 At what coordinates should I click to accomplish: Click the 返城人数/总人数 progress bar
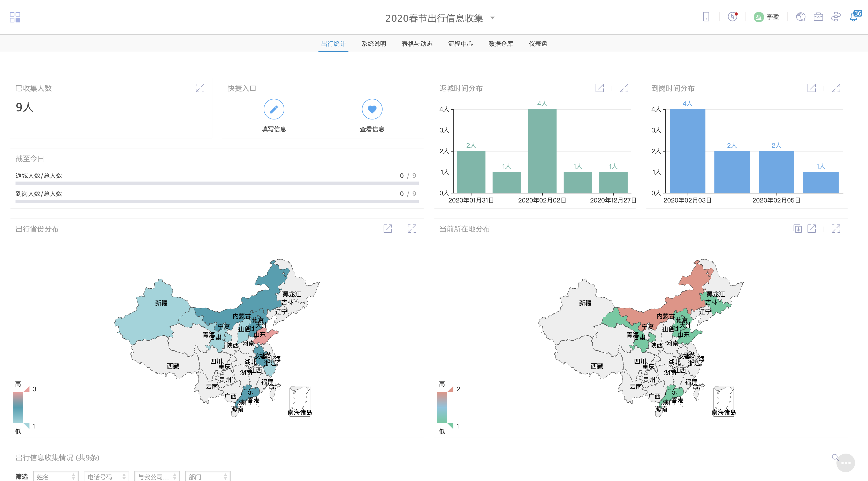point(217,183)
